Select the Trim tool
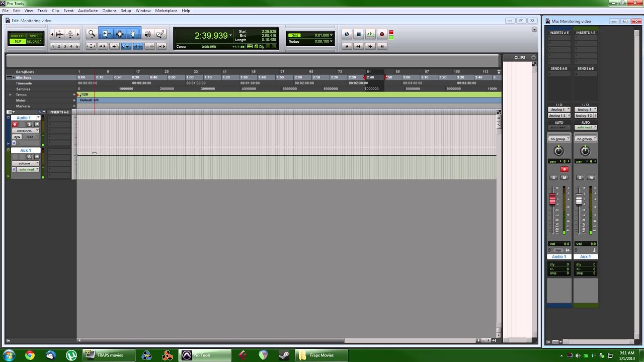This screenshot has width=644, height=362. tap(106, 34)
